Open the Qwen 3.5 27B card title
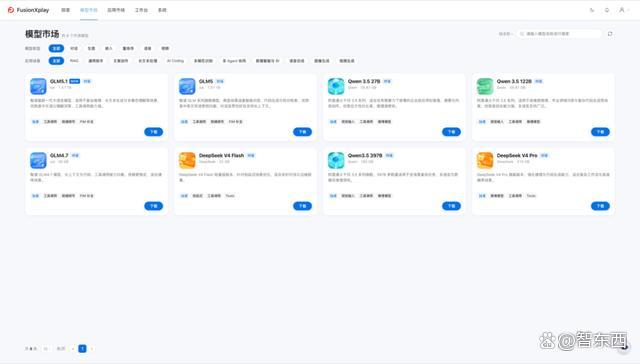 click(364, 81)
